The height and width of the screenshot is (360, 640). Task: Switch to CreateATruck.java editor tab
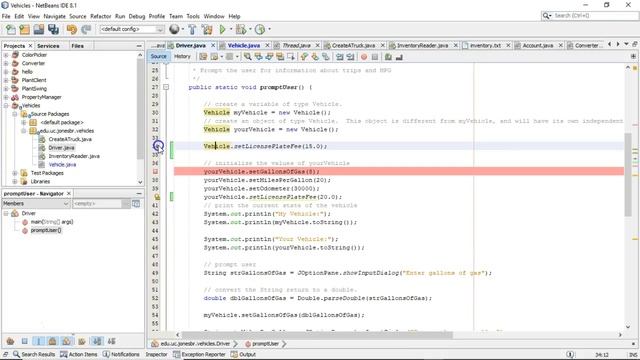coord(353,46)
